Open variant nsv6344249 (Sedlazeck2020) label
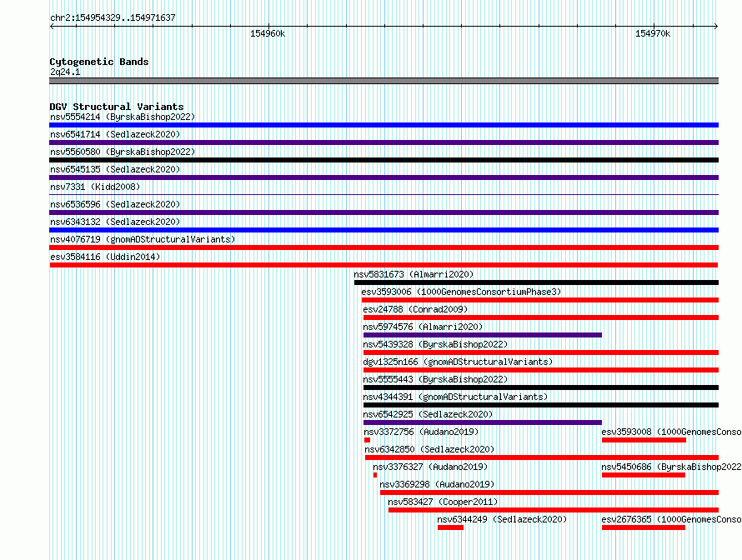The width and height of the screenshot is (742, 560). 502,519
